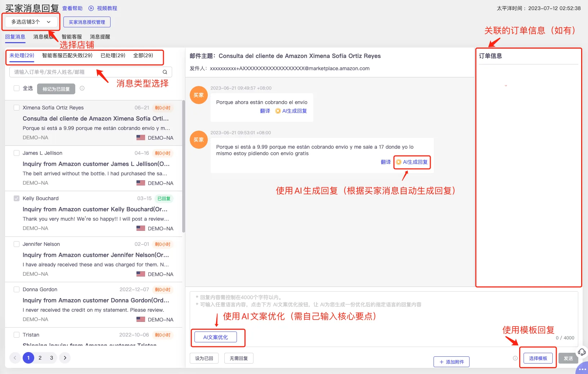Click 剩0小时 badge on Ximena Sofía row
The height and width of the screenshot is (374, 588).
tap(163, 108)
